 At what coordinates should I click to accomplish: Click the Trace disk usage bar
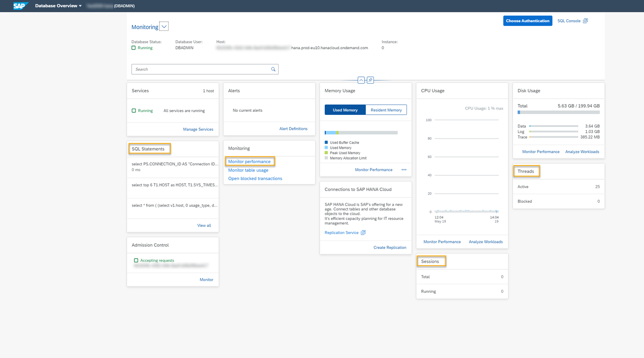coord(554,137)
